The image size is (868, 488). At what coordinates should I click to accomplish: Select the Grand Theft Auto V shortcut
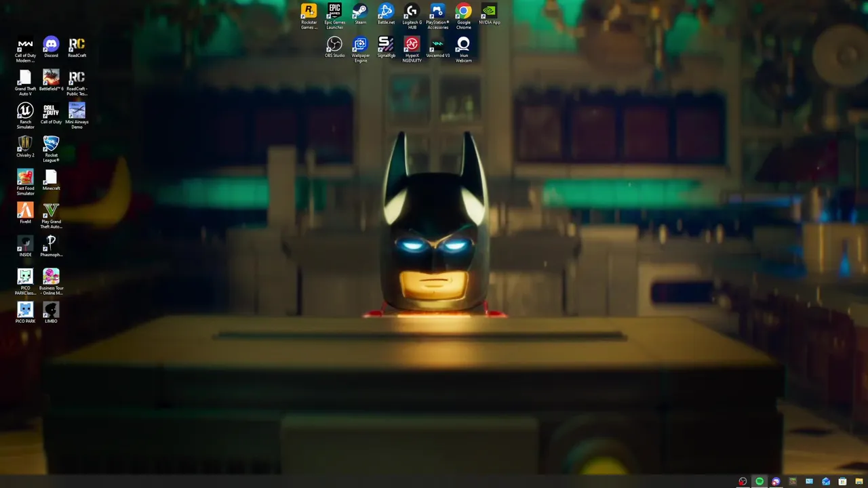(x=25, y=83)
